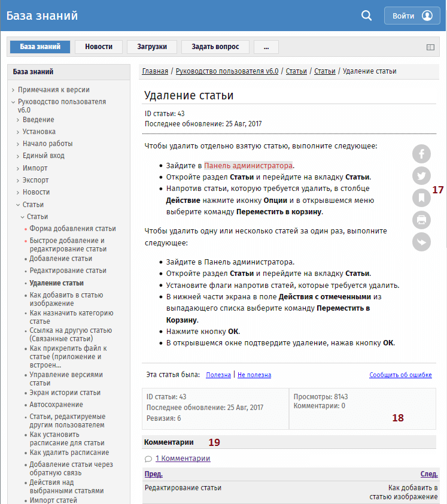Viewport: 447px width, 504px height.
Task: Click the user avatar icon in Войти
Action: (x=427, y=16)
